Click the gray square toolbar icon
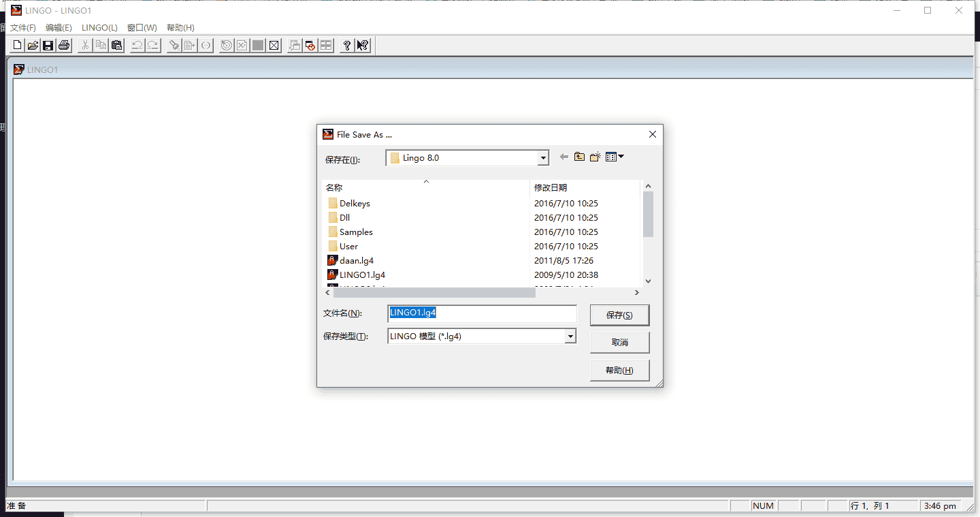 pyautogui.click(x=258, y=46)
